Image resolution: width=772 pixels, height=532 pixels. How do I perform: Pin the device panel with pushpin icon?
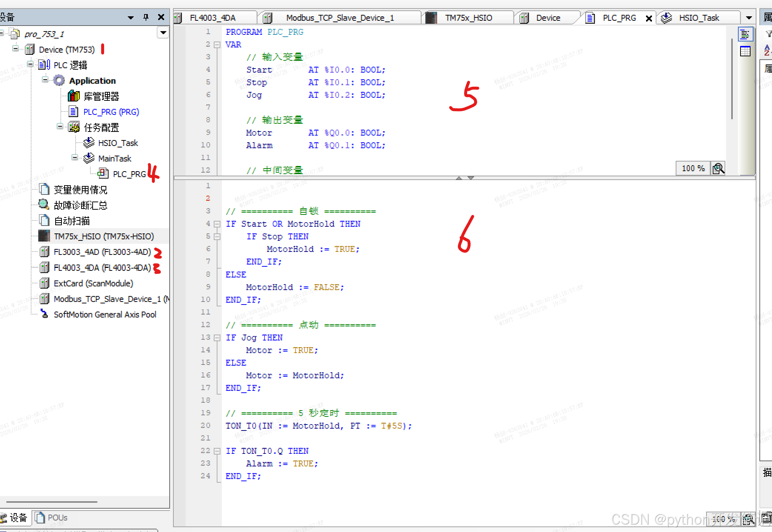point(146,17)
